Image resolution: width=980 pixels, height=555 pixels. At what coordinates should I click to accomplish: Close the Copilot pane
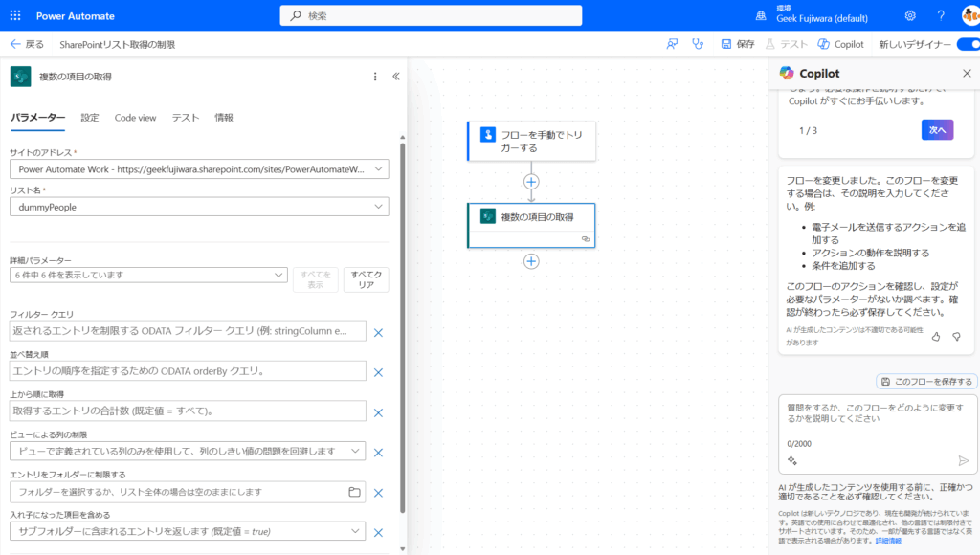pos(967,73)
